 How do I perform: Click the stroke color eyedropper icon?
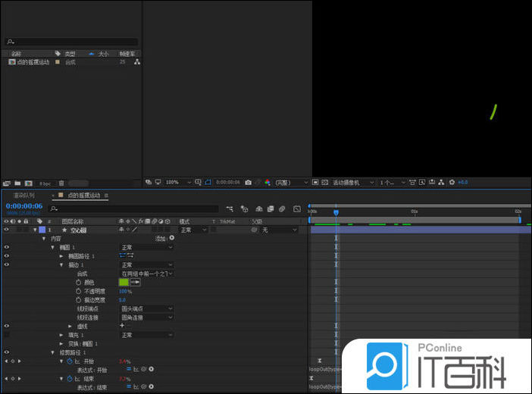point(136,282)
